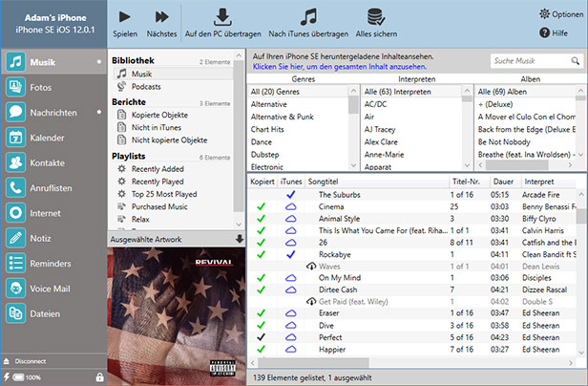This screenshot has height=386, width=588.
Task: Sort by Songtitel column header
Action: tap(377, 182)
